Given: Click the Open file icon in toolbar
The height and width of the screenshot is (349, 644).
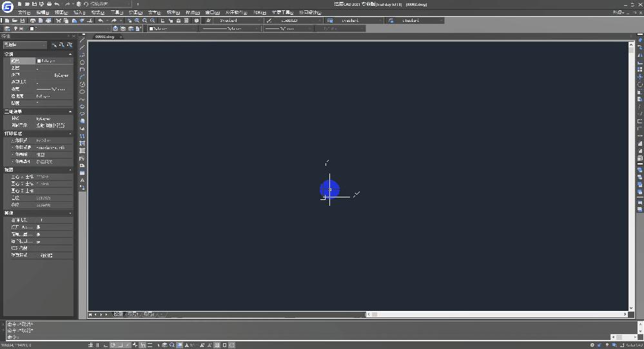Looking at the screenshot, I should point(14,21).
